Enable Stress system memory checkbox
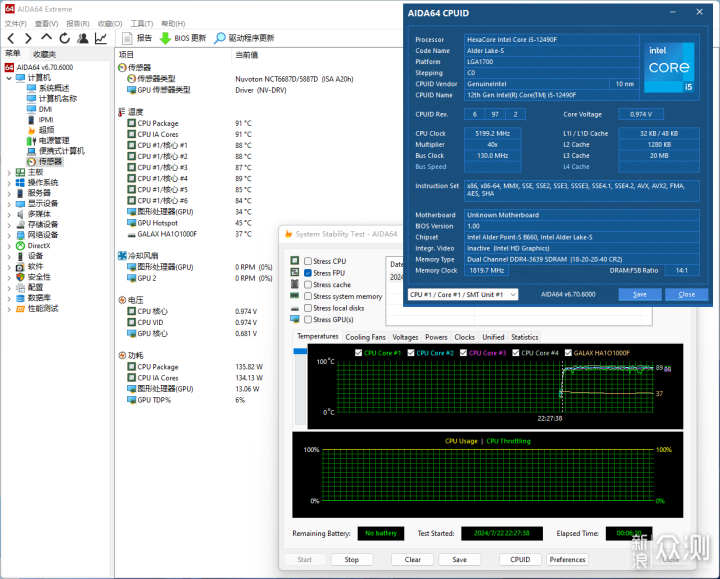This screenshot has height=579, width=720. (308, 296)
